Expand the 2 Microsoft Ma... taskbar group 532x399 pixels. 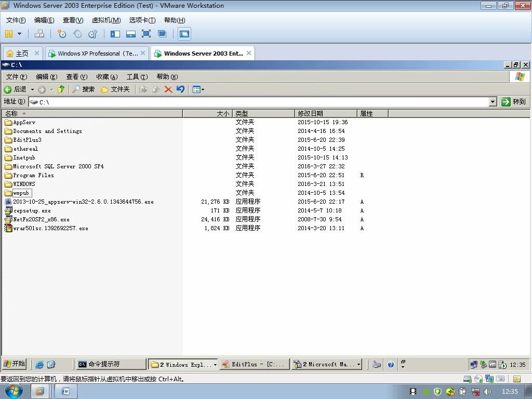pyautogui.click(x=326, y=364)
